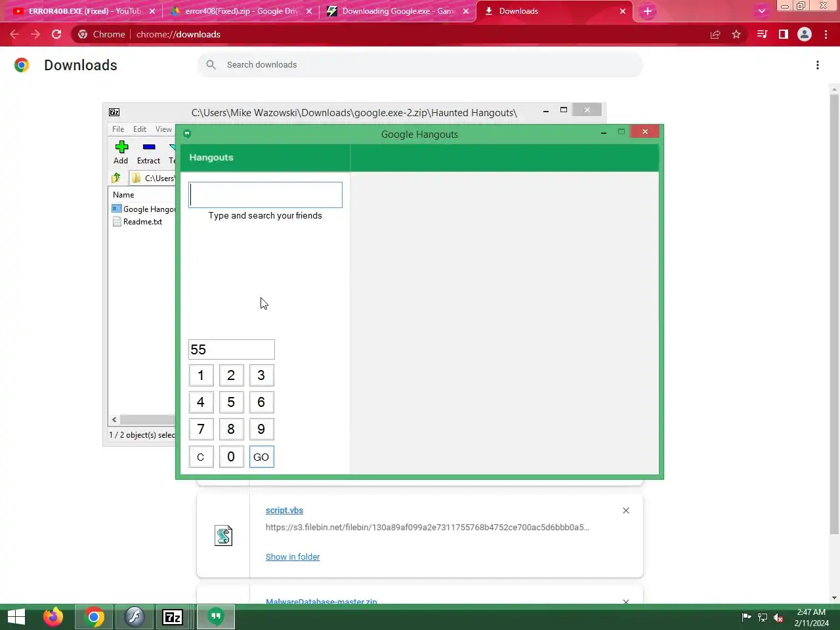Click the 7-Zip horizontal scrollbar left arrow
The image size is (840, 630).
114,419
